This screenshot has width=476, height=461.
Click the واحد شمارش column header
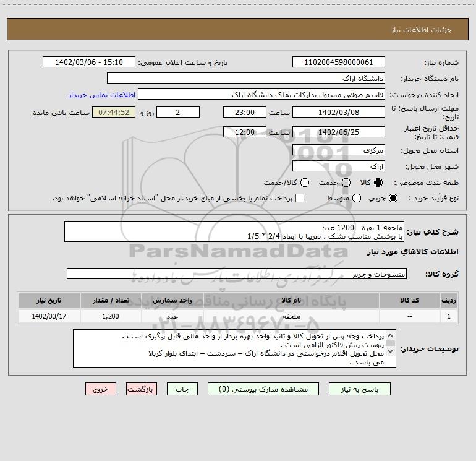pos(172,300)
